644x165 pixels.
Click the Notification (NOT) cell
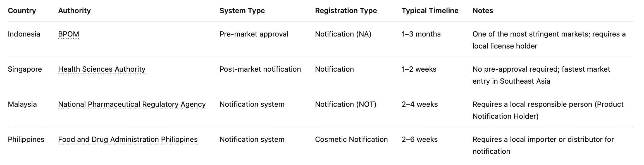click(x=345, y=104)
